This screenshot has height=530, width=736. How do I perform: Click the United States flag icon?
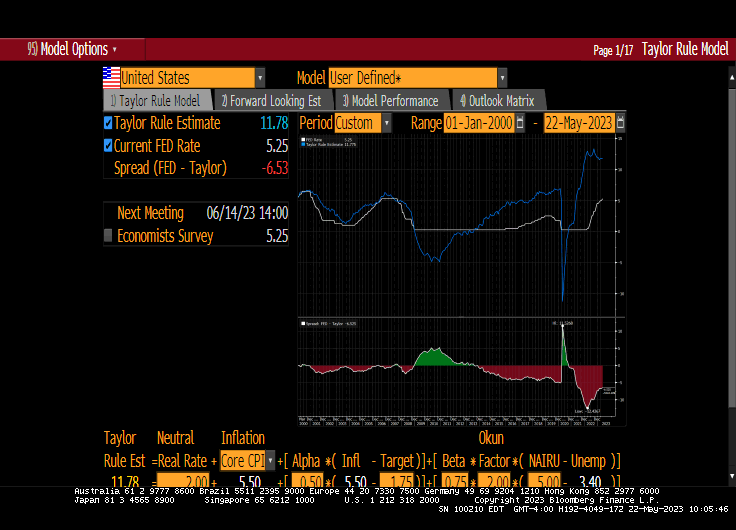pyautogui.click(x=111, y=77)
